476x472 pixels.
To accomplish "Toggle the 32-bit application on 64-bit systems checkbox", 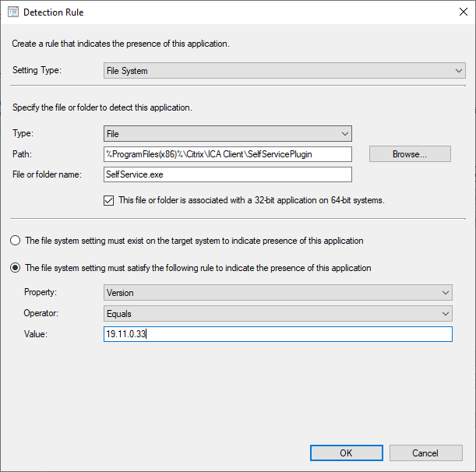I will tap(109, 201).
